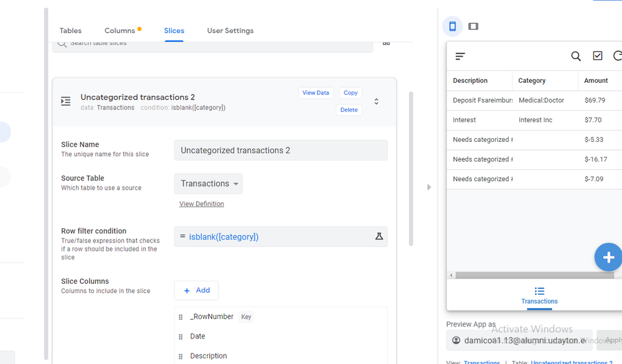Click the editor vertical scrollbar

click(411, 169)
